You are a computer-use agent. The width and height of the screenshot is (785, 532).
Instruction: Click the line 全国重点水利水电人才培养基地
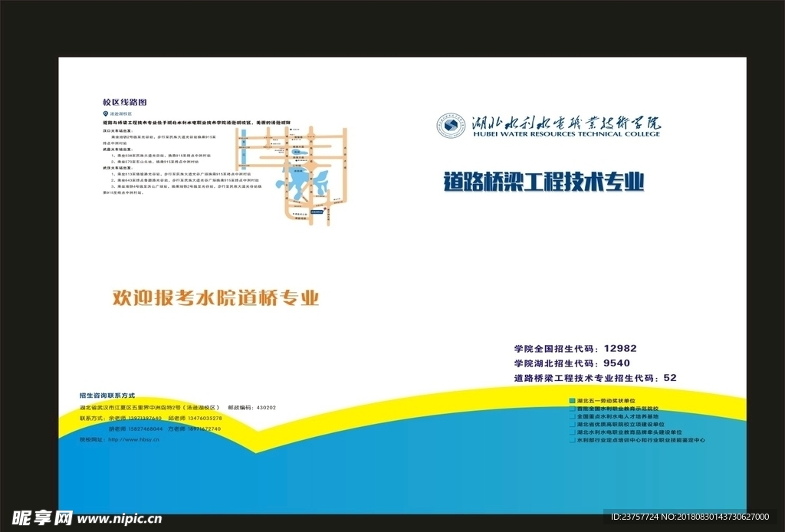click(617, 416)
